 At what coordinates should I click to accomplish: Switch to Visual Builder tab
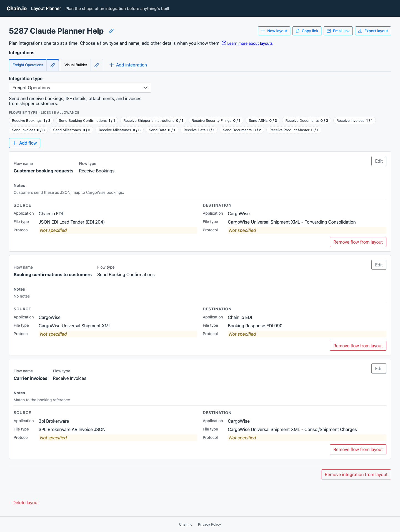tap(76, 65)
